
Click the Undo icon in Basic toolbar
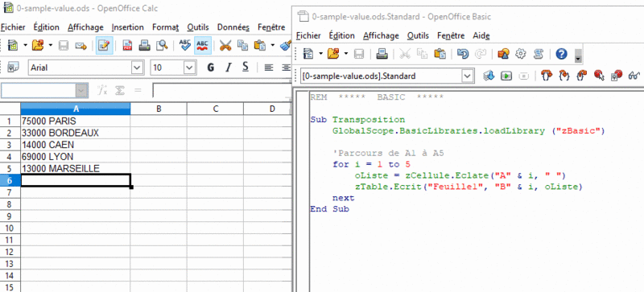[x=462, y=54]
